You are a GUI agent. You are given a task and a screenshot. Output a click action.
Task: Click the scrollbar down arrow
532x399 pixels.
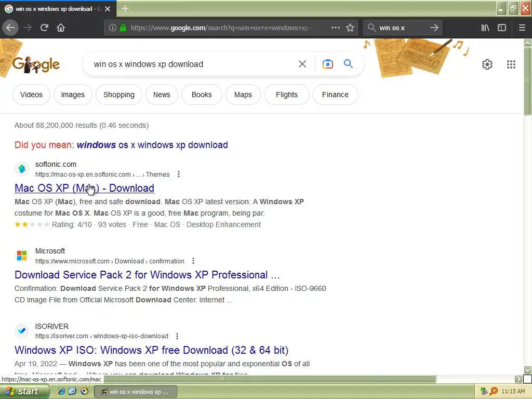(528, 369)
